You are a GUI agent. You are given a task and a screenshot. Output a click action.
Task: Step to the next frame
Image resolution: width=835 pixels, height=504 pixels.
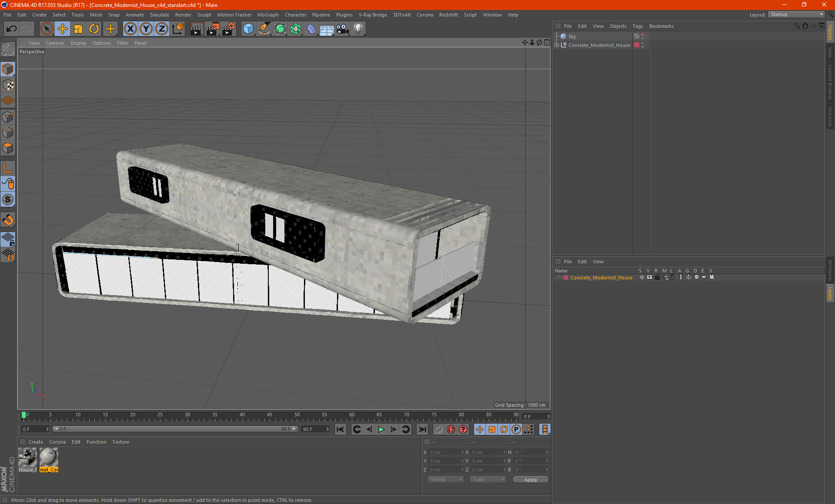393,429
